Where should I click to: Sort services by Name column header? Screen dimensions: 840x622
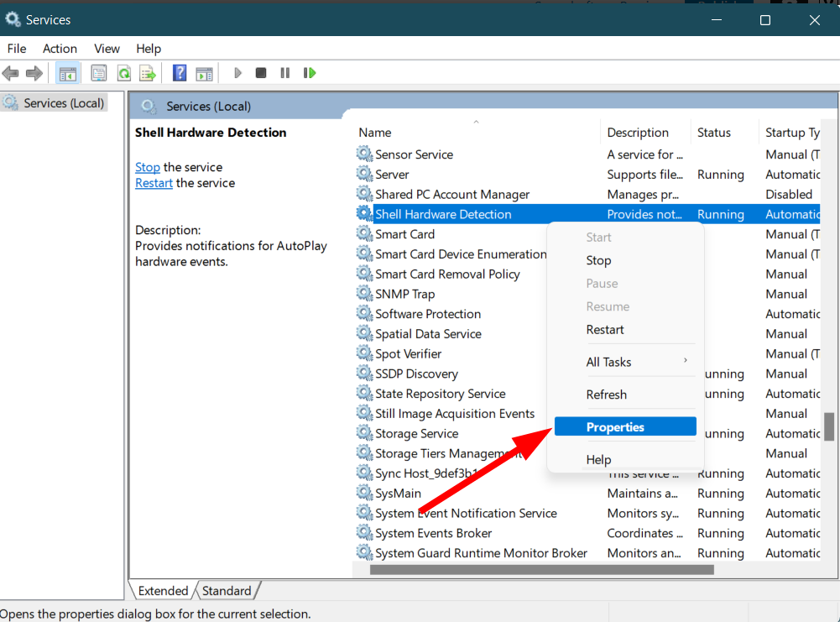pyautogui.click(x=375, y=133)
